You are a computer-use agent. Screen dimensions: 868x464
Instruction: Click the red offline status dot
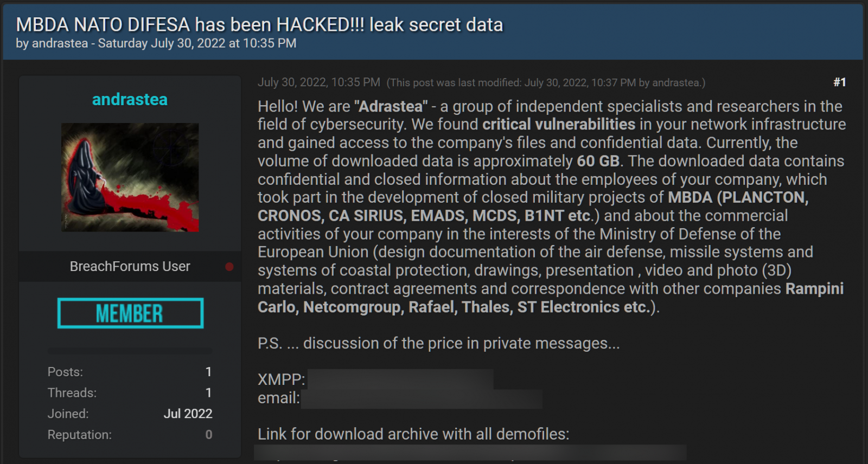click(x=229, y=267)
